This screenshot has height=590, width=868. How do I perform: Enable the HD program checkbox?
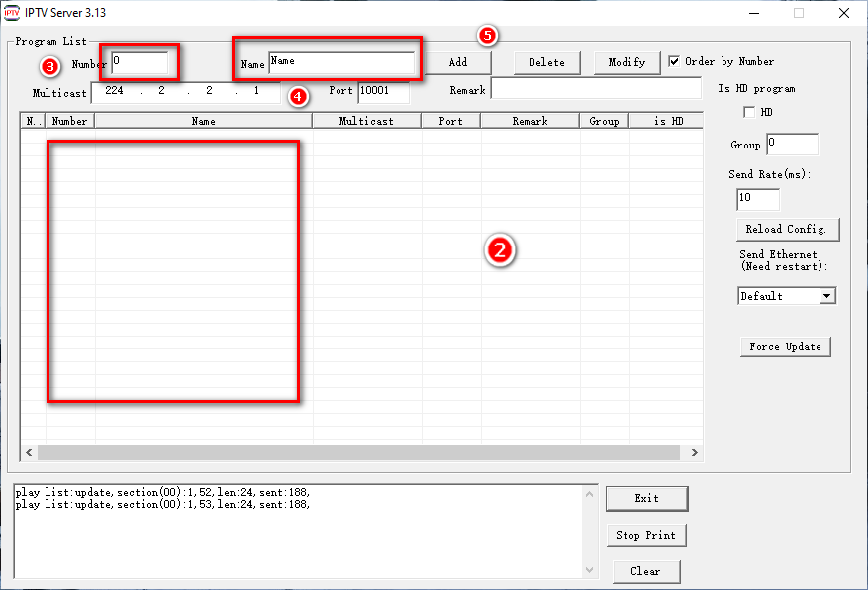tap(749, 112)
